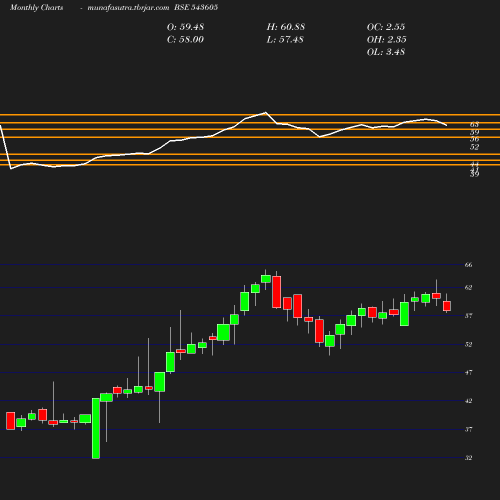Image resolution: width=500 pixels, height=500 pixels.
Task: Click the first red candlestick at the chart's left end
Action: (x=11, y=421)
